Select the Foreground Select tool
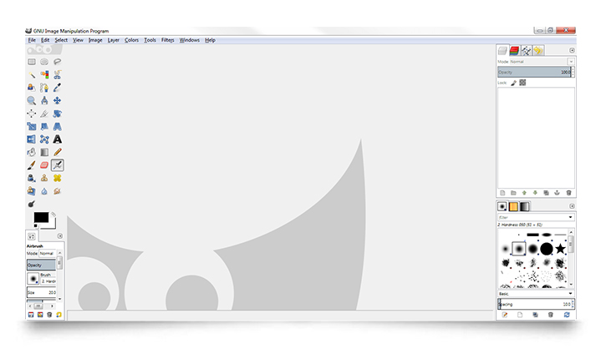This screenshot has width=606, height=364. point(32,88)
